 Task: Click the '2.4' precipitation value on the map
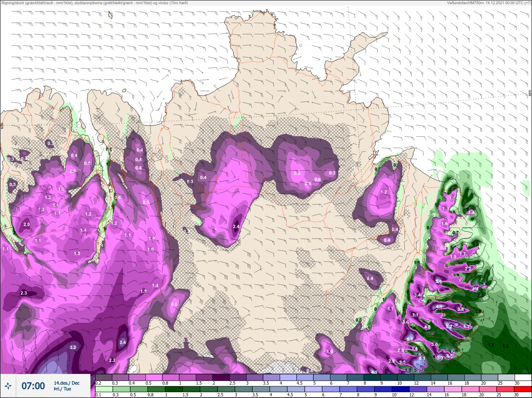point(236,226)
